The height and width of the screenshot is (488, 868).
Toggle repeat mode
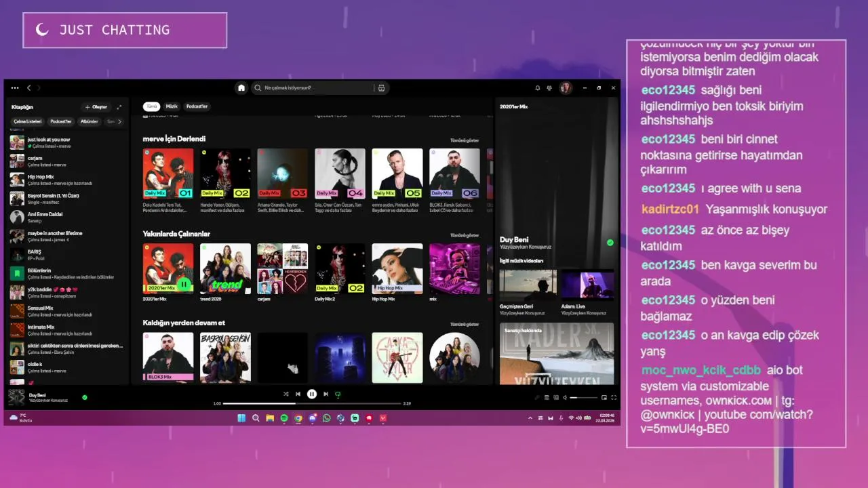tap(338, 394)
